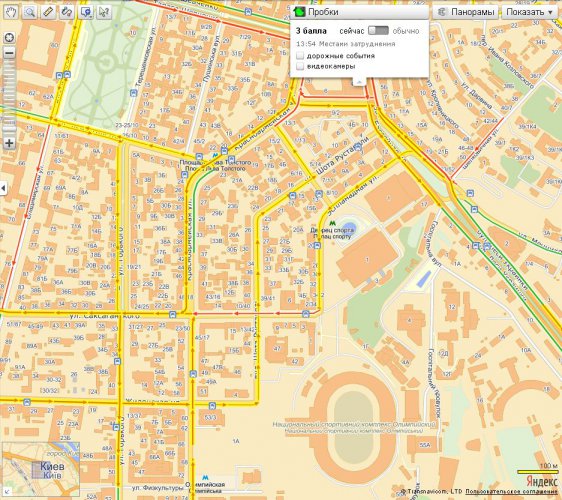This screenshot has width=562, height=500.
Task: Open the Пользовательское соглашение link
Action: pyautogui.click(x=509, y=491)
